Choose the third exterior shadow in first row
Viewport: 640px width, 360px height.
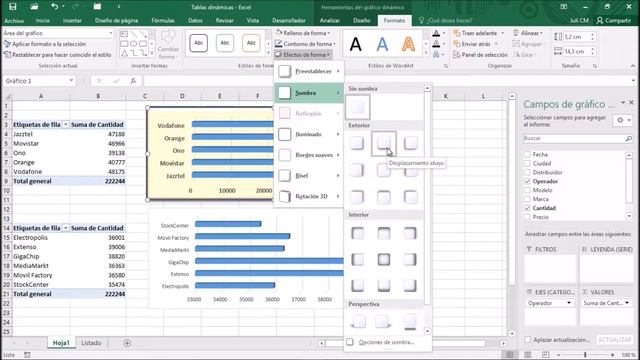(x=410, y=143)
